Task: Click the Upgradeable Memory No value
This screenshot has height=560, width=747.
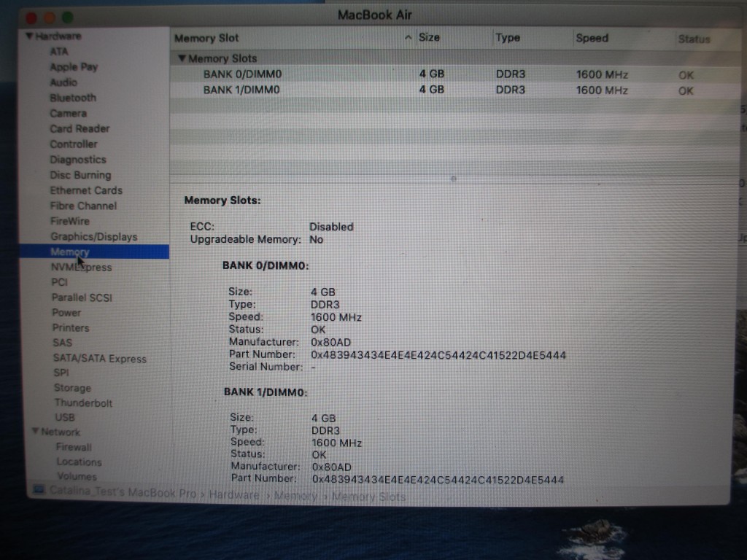Action: 317,239
